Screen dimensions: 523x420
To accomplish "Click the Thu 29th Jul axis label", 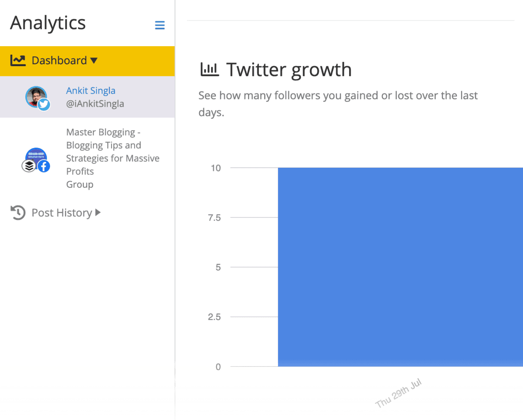I will (398, 391).
